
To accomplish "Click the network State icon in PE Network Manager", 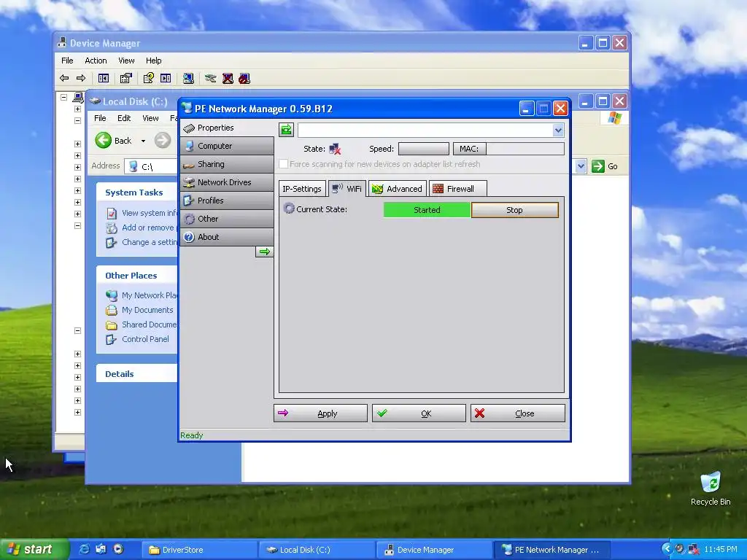I will (x=335, y=149).
